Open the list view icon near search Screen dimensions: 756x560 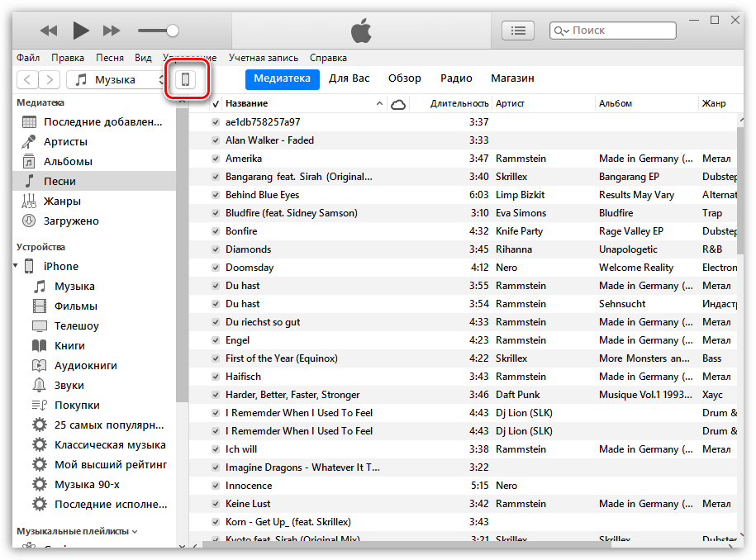[x=518, y=31]
